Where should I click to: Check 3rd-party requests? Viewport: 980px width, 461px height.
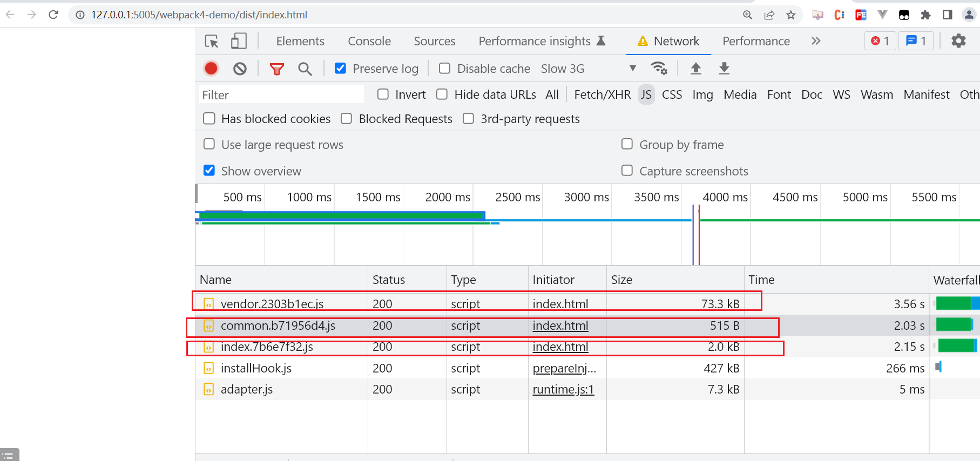click(x=468, y=118)
